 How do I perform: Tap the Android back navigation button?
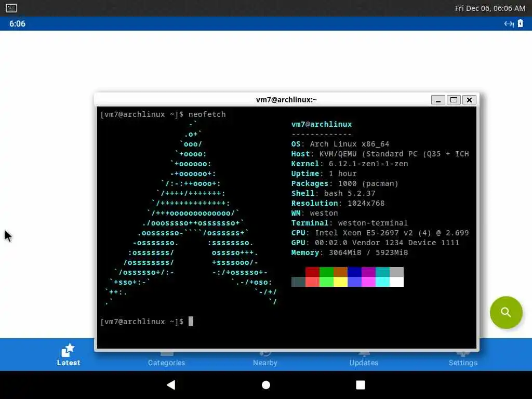tap(171, 385)
